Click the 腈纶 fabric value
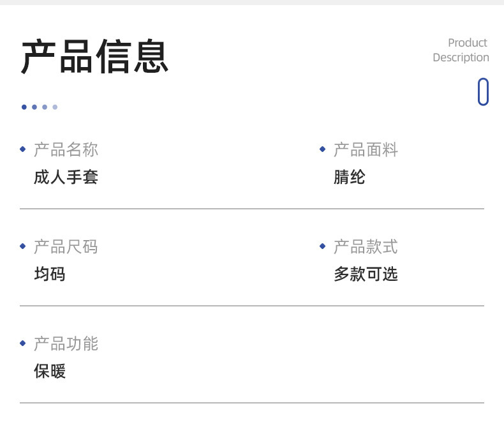The height and width of the screenshot is (445, 504). click(349, 177)
